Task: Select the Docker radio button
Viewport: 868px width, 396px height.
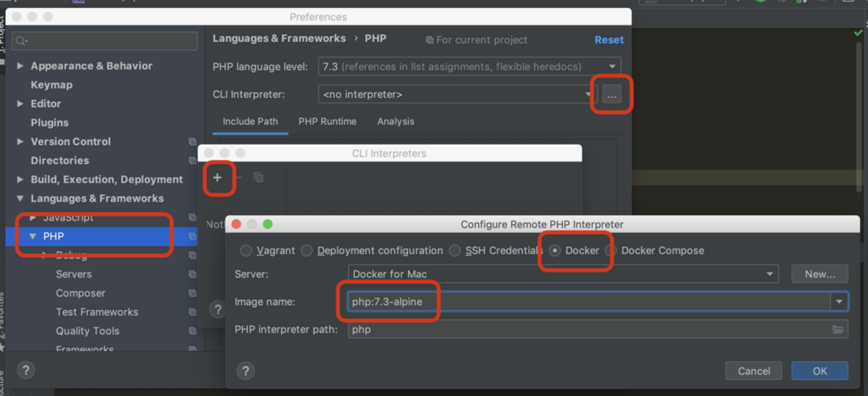Action: 555,250
